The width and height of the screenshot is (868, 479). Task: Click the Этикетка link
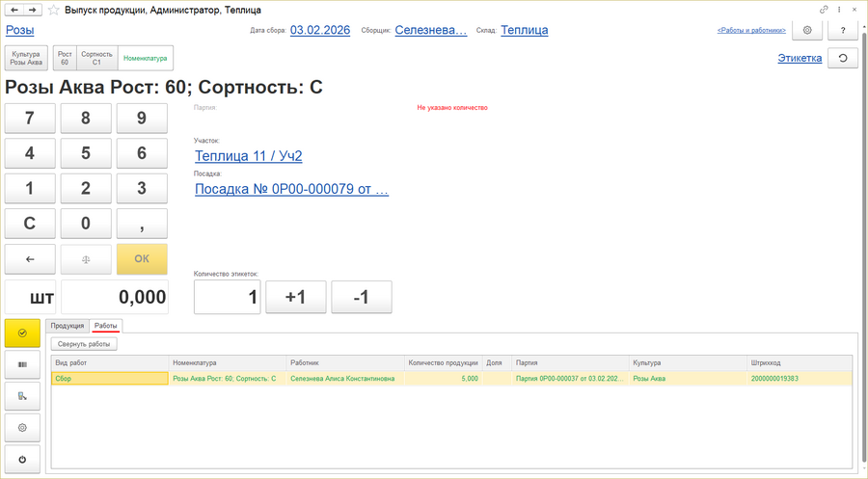(x=800, y=58)
